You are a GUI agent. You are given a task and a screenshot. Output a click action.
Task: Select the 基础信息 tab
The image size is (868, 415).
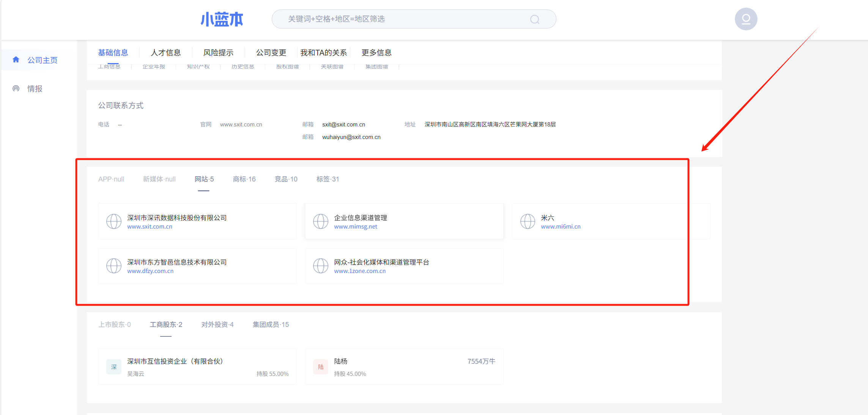pyautogui.click(x=113, y=52)
